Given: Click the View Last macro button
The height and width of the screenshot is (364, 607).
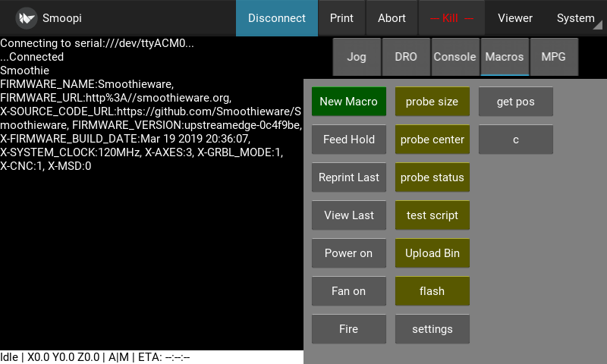Looking at the screenshot, I should pos(349,215).
